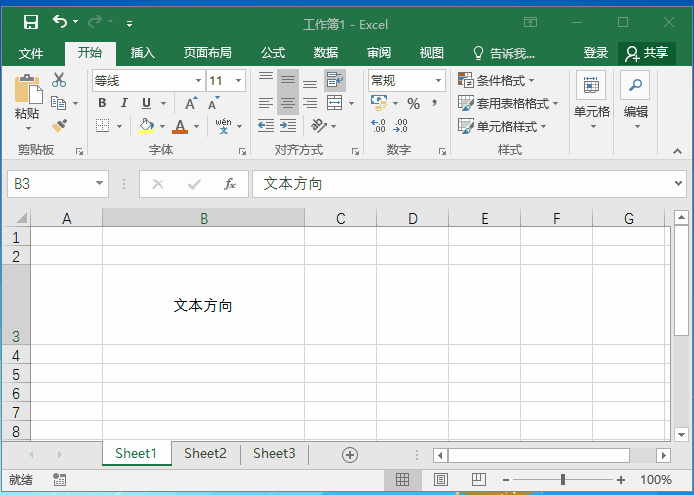
Task: Click the zoom slider handle
Action: (x=563, y=480)
